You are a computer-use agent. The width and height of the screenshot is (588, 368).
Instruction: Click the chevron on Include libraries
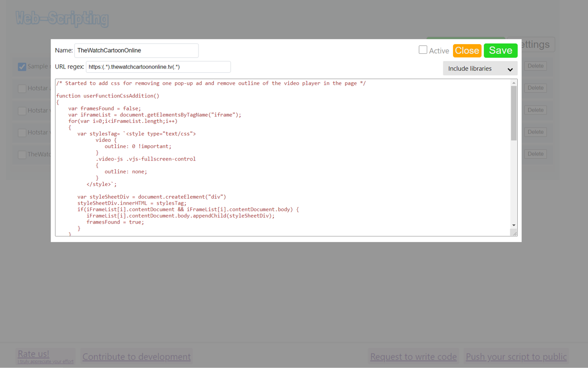pos(510,68)
